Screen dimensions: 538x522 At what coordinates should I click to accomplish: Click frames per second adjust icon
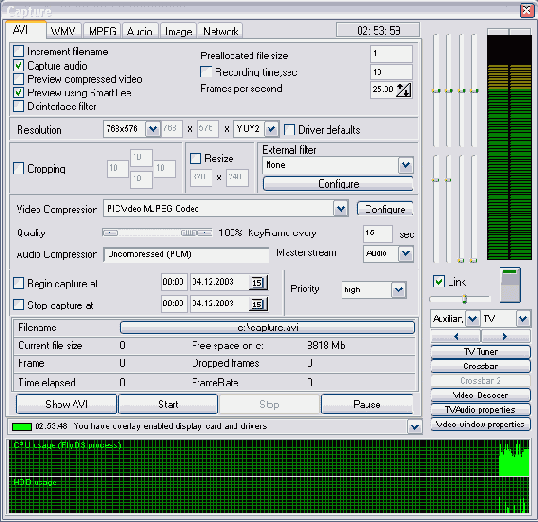click(403, 90)
